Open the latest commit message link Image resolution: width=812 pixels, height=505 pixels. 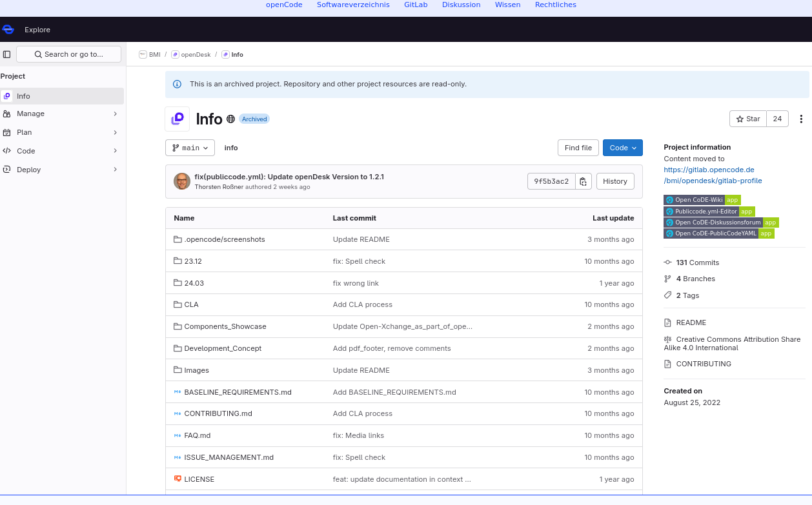pos(289,177)
